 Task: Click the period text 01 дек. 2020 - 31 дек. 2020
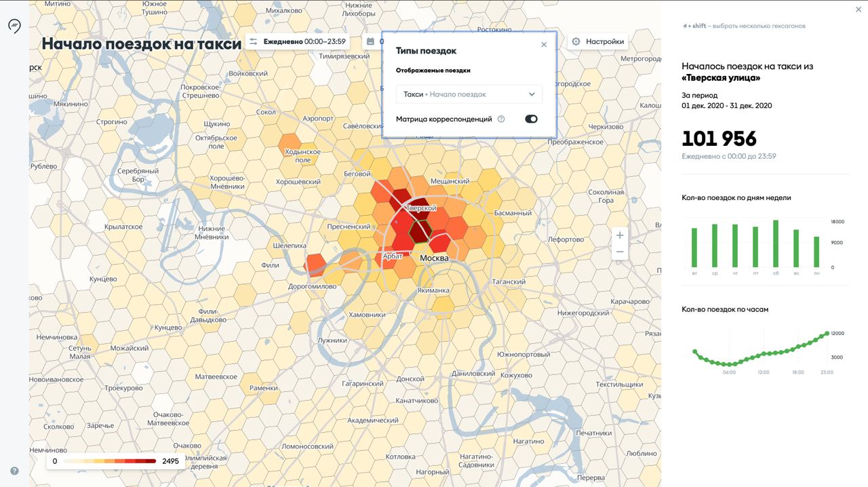(726, 105)
